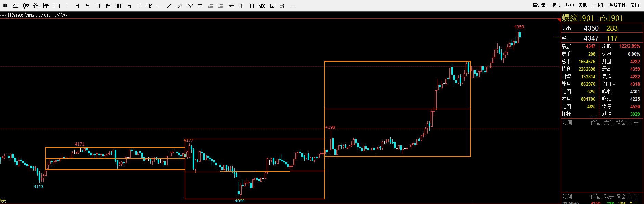644x204 pixels.
Task: Click the 外盘 value 862970
Action: coord(588,84)
